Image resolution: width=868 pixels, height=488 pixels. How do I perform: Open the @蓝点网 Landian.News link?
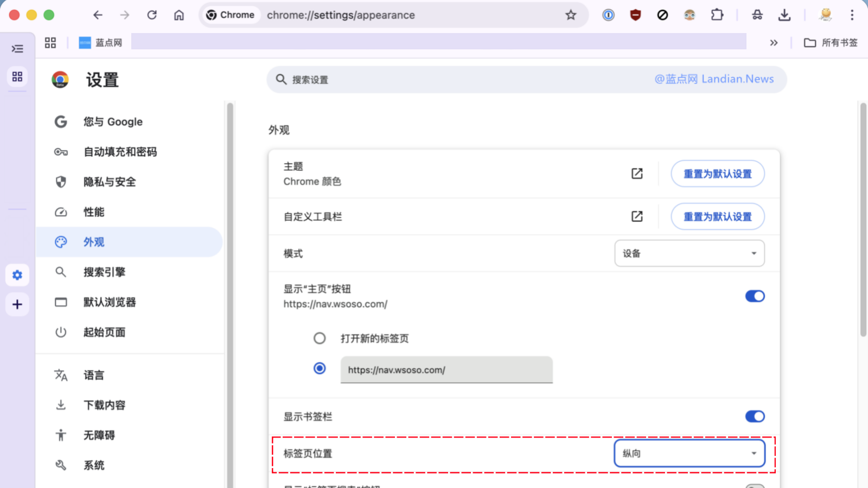(714, 79)
